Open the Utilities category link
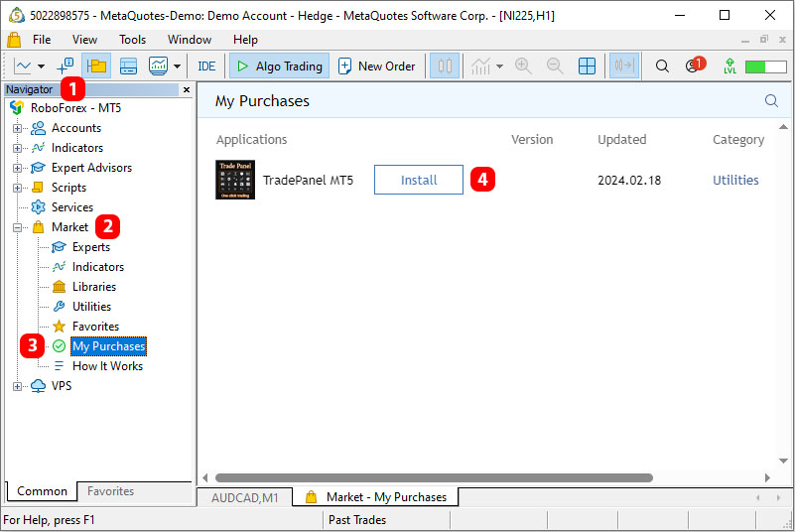Screen dimensions: 795x532 click(x=735, y=180)
